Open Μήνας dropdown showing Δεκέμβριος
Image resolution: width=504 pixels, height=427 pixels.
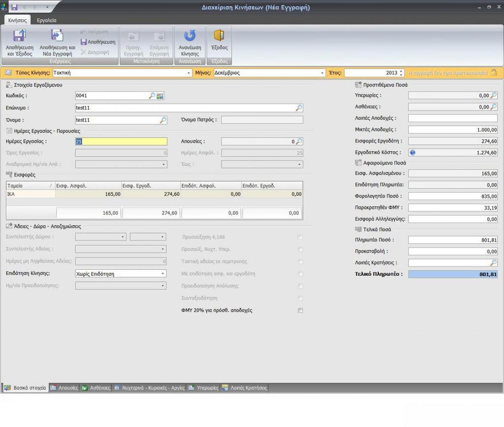click(322, 73)
